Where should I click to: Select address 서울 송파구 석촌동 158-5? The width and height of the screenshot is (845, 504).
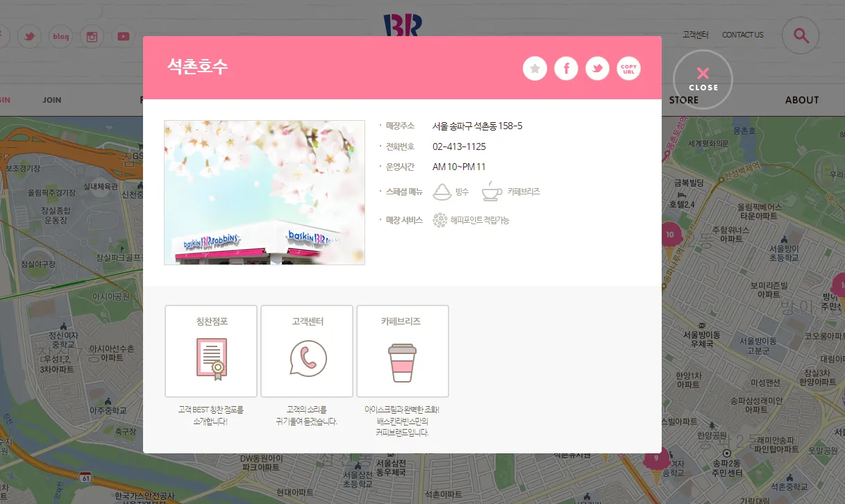coord(477,126)
